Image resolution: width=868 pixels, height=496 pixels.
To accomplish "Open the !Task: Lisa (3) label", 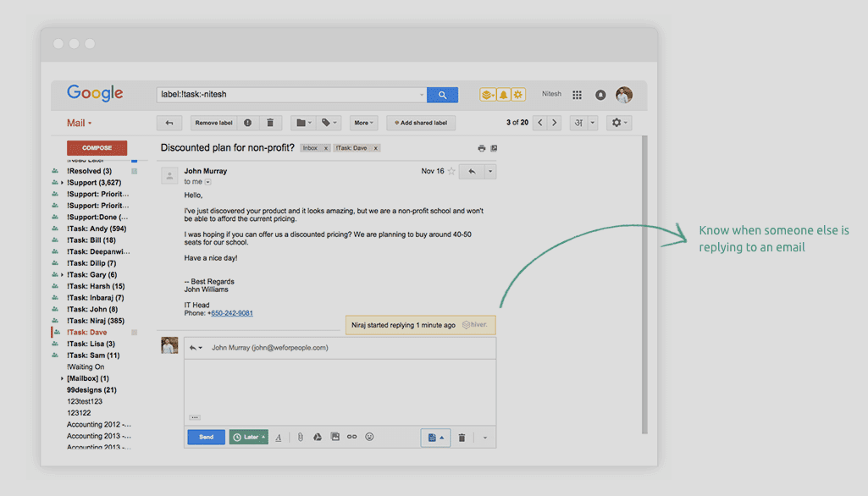I will coord(91,344).
